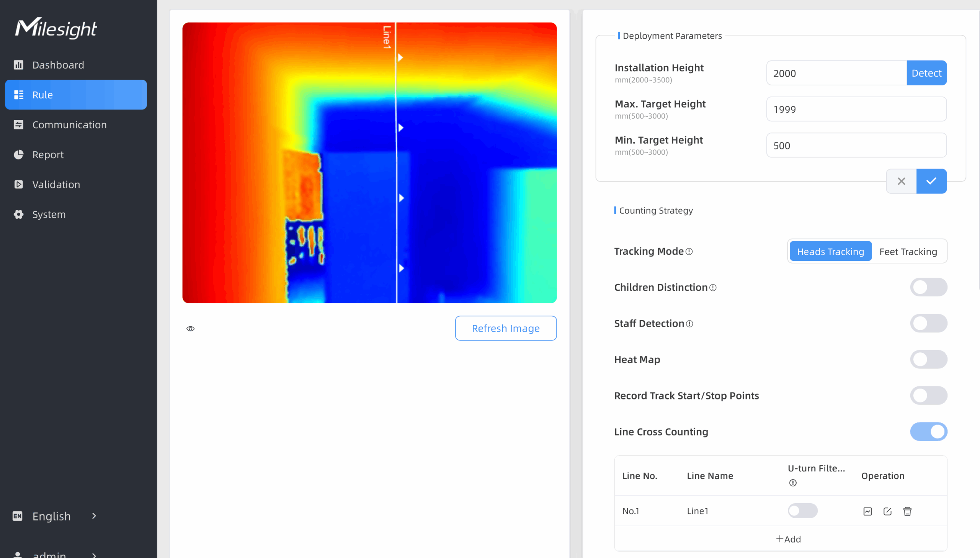
Task: Click the edit icon for Line1
Action: pyautogui.click(x=887, y=511)
